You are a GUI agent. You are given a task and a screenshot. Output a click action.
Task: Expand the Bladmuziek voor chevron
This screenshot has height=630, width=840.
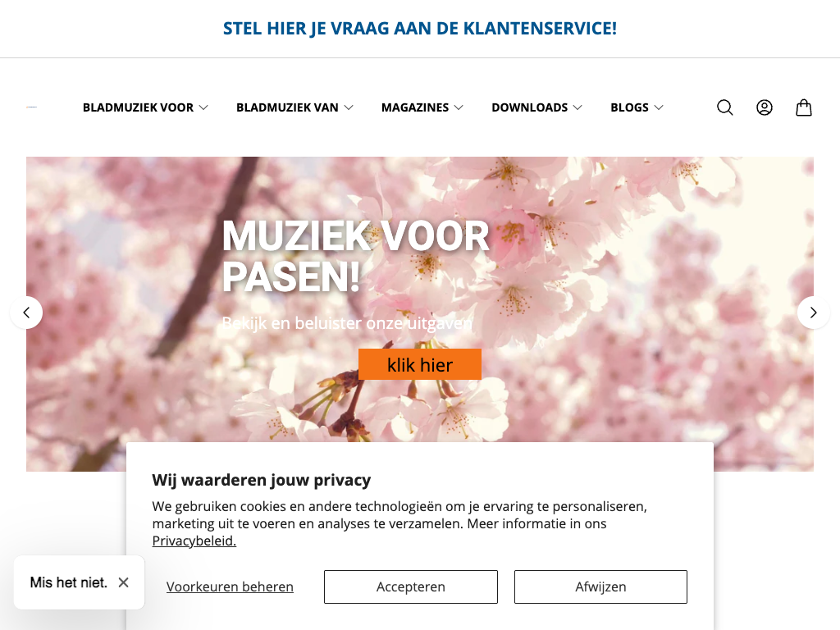(203, 107)
